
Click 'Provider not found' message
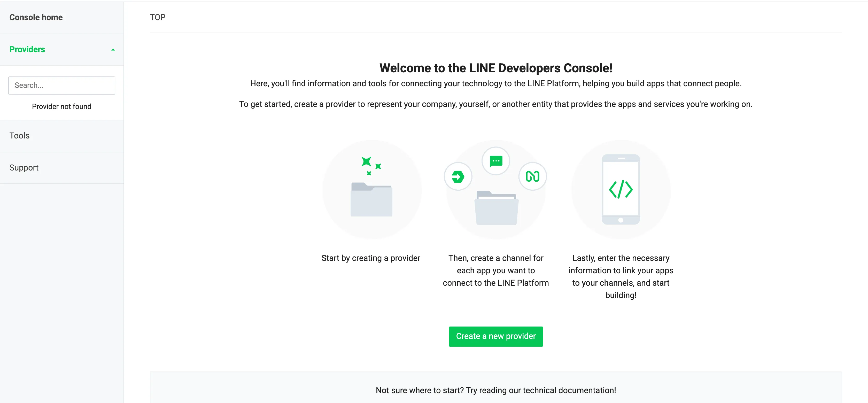coord(62,106)
